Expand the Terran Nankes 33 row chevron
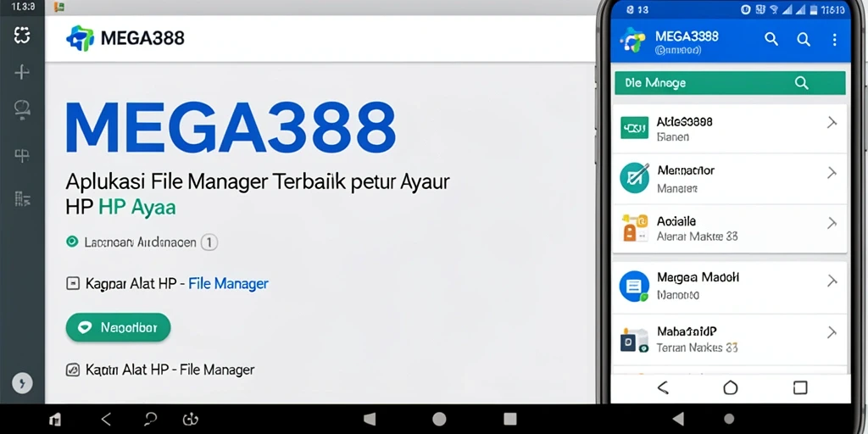Viewport: 868px width, 434px height. (832, 332)
